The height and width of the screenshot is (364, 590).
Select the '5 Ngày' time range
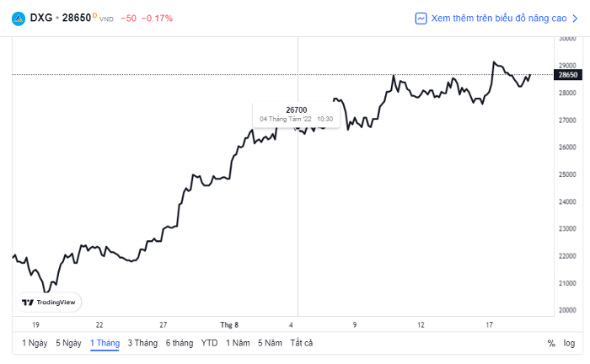click(x=68, y=343)
